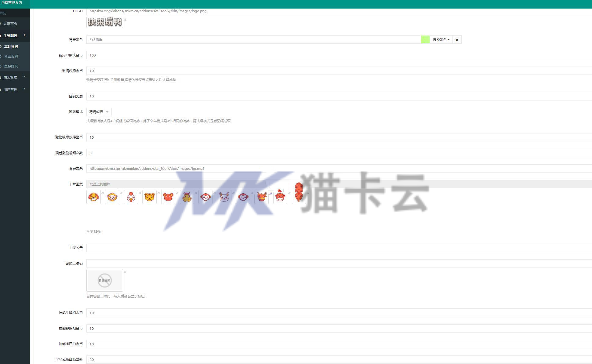Image resolution: width=592 pixels, height=364 pixels.
Task: Focus the 观看激励视频次数 input field
Action: (x=339, y=153)
